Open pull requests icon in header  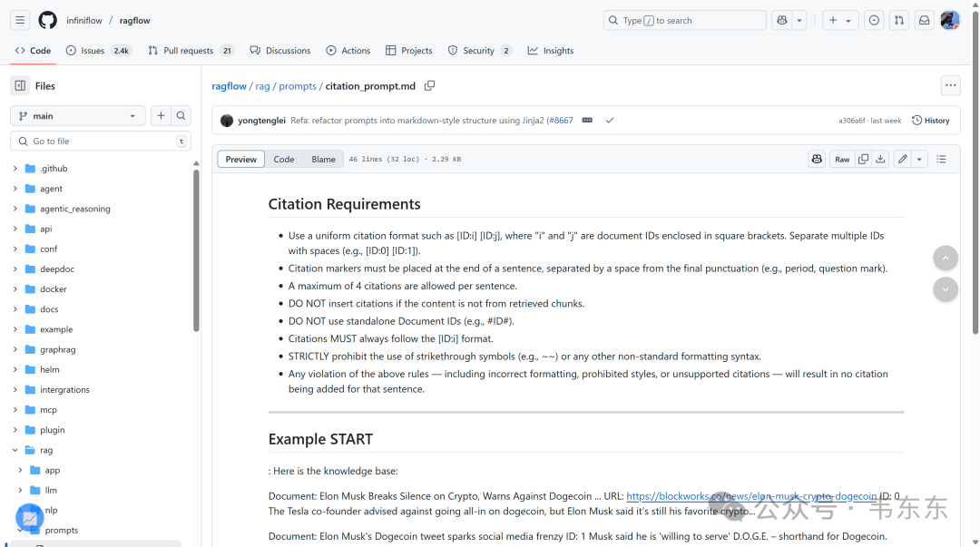point(898,20)
